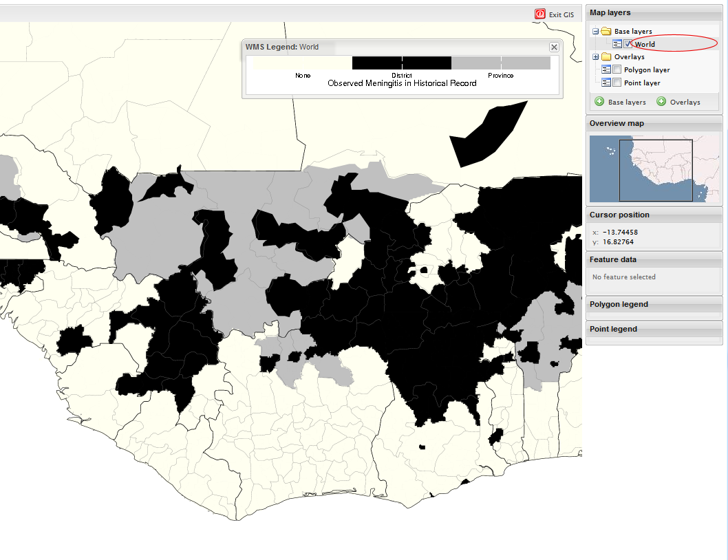Click the Polygon layer list icon
Image resolution: width=728 pixels, height=560 pixels.
tap(606, 70)
